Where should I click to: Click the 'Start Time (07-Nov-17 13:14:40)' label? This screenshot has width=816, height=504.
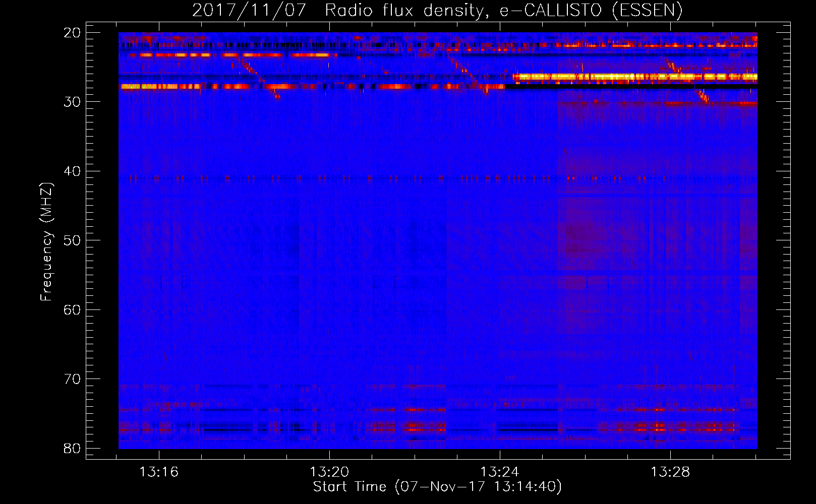(x=437, y=487)
